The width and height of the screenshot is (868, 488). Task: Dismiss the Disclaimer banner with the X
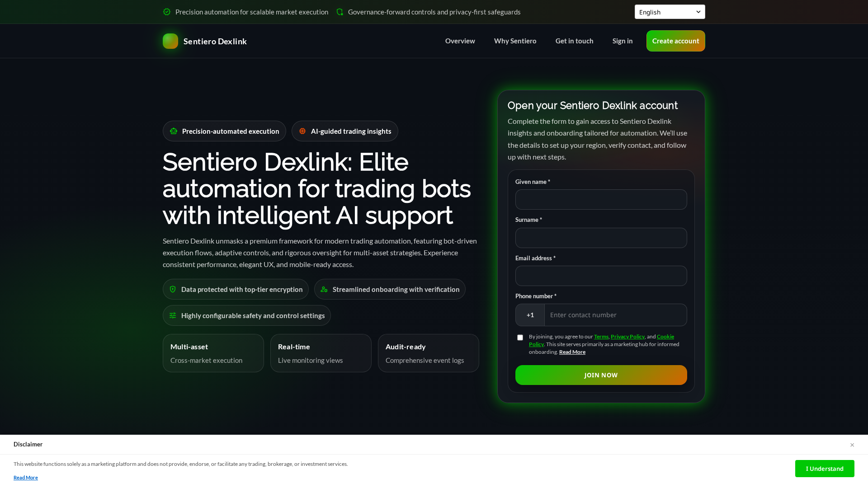pos(852,445)
